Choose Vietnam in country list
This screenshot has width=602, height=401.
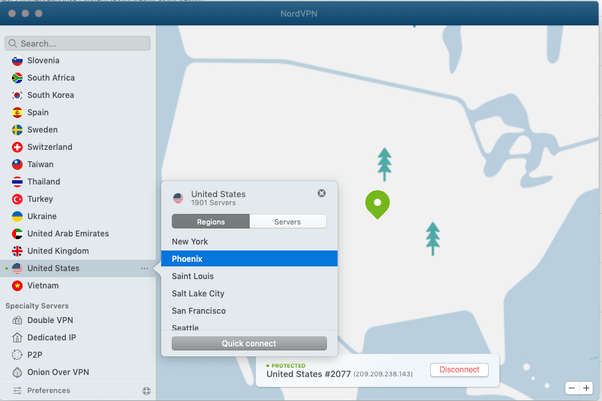(x=78, y=286)
